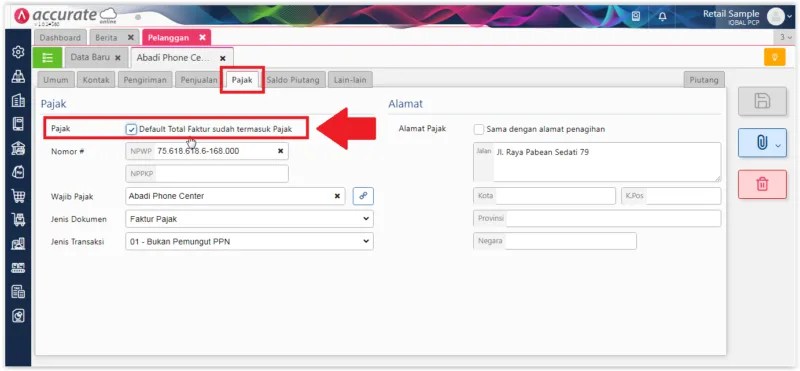Click the blue paperclip attachment icon
The image size is (800, 371).
tap(762, 143)
